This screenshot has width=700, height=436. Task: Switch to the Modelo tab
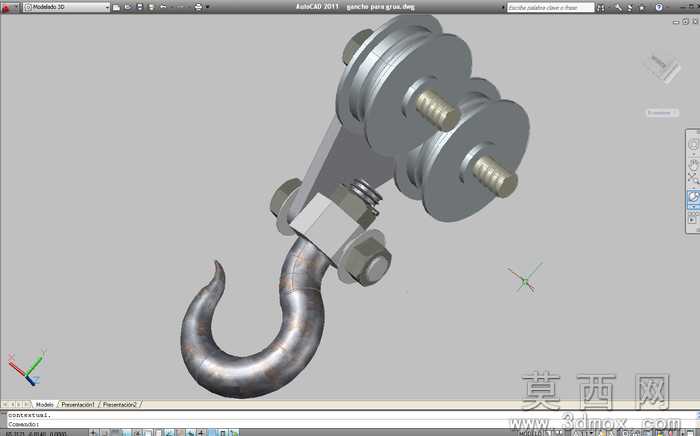[45, 405]
